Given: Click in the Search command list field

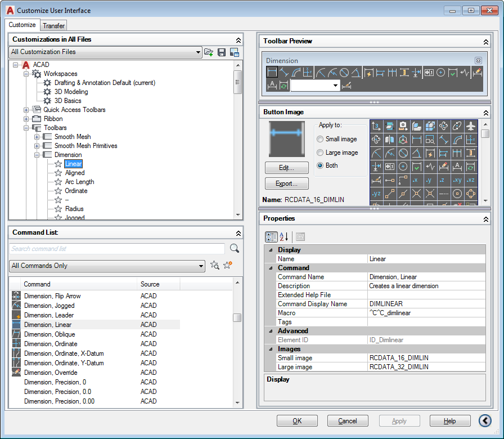Looking at the screenshot, I should click(117, 249).
